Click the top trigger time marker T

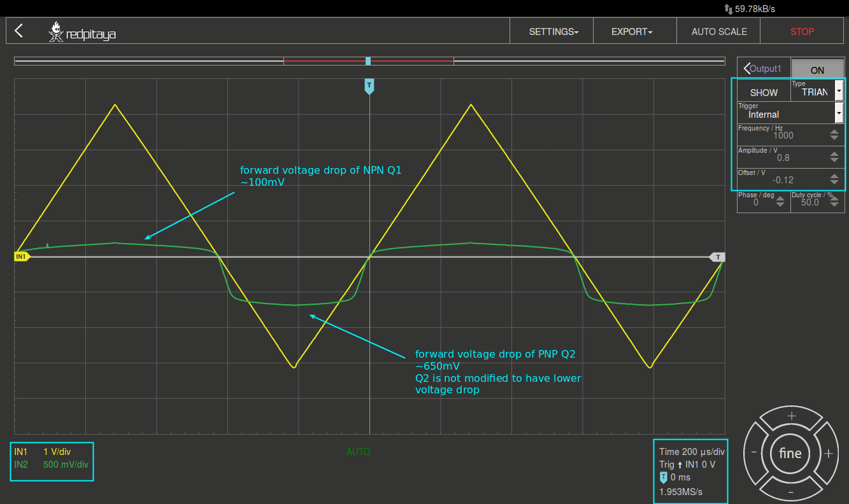pyautogui.click(x=369, y=86)
